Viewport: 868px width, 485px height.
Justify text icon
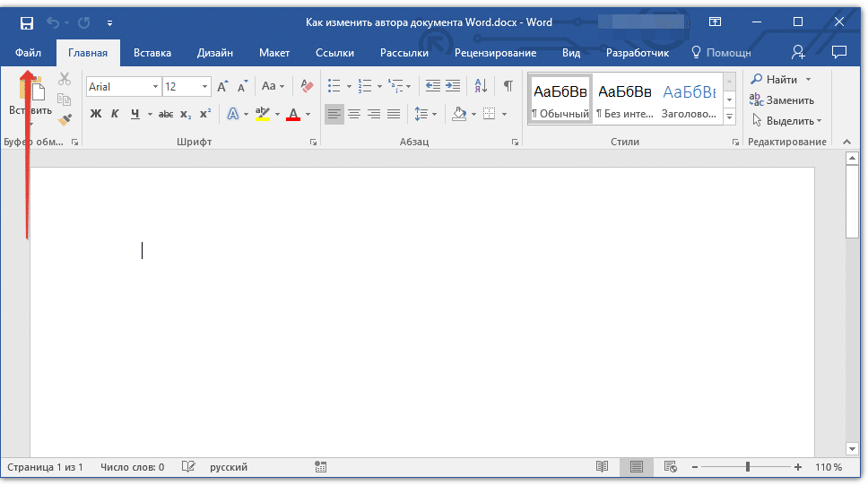[394, 114]
